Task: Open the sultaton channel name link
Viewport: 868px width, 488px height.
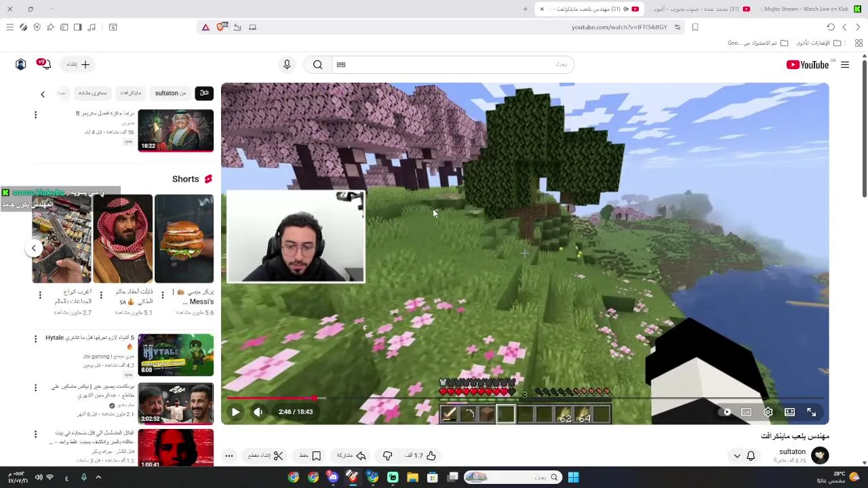Action: [792, 451]
